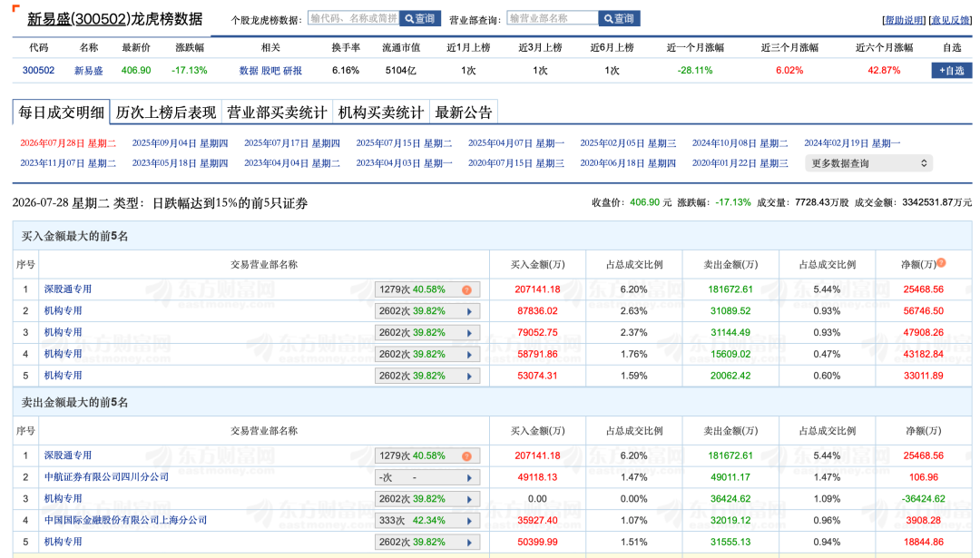Expand the 2602次 arrow in row with -36424.62
Image resolution: width=980 pixels, height=558 pixels.
pos(469,499)
